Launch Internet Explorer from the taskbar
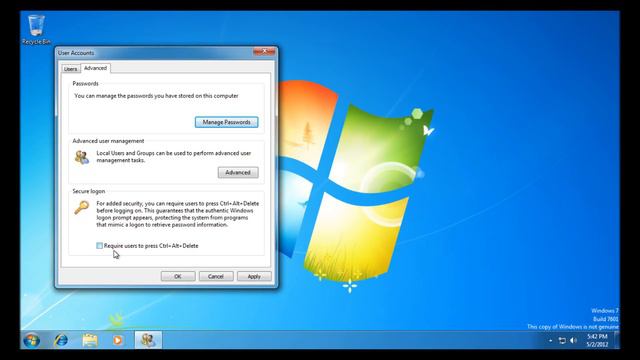The image size is (640, 360). [x=61, y=340]
